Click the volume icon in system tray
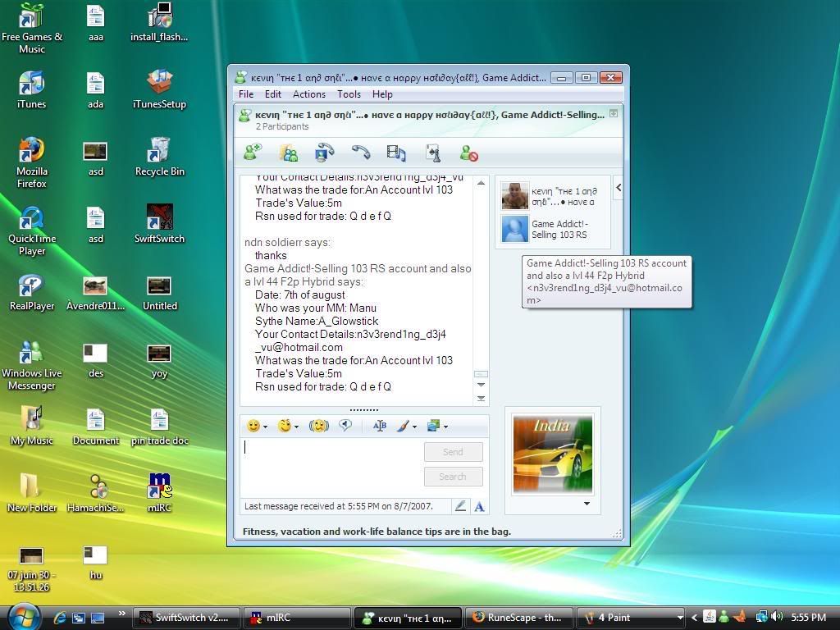840x630 pixels. click(778, 617)
